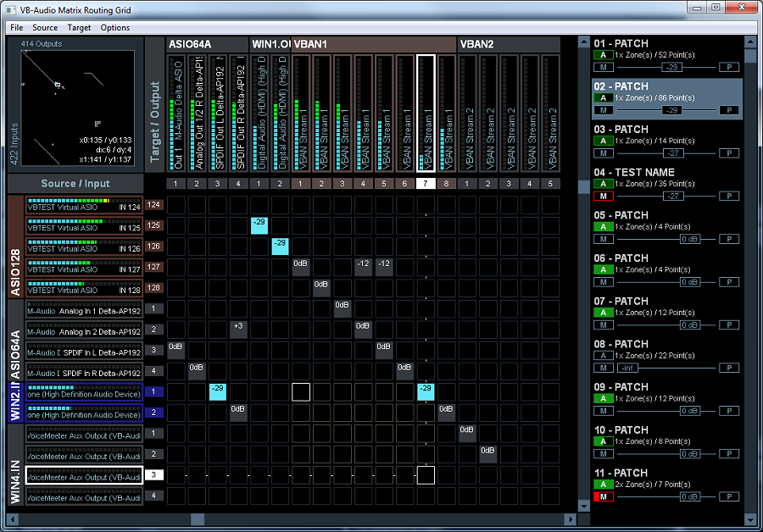The width and height of the screenshot is (763, 532).
Task: Click the P button of 03 - PATCH
Action: (x=729, y=153)
